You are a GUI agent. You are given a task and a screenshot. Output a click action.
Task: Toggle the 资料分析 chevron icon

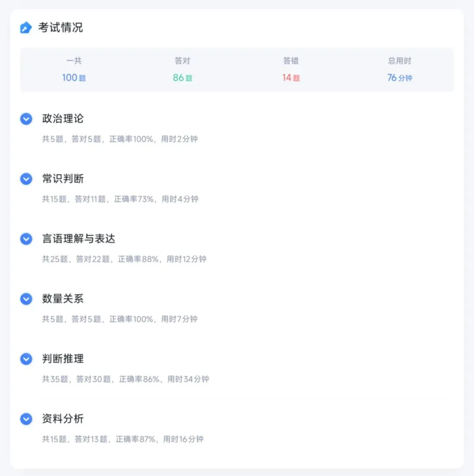pos(26,419)
